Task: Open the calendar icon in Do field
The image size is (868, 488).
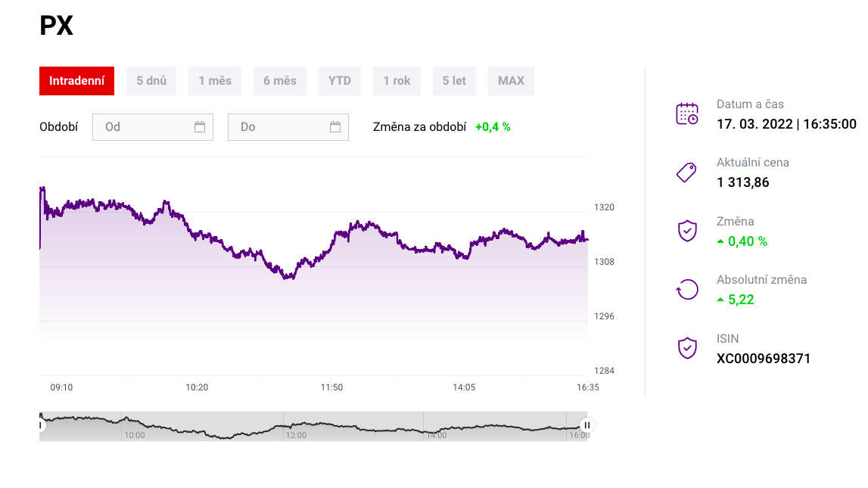Action: (x=335, y=127)
